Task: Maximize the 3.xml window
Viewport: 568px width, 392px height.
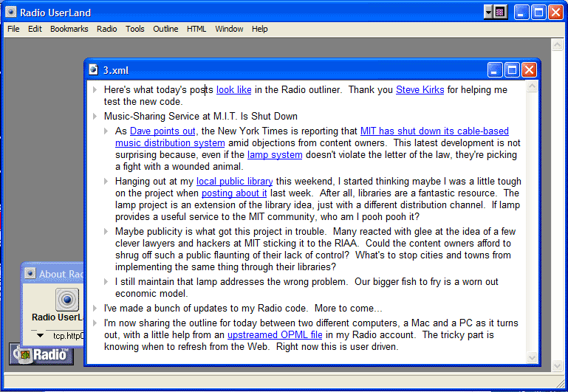Action: coord(512,70)
